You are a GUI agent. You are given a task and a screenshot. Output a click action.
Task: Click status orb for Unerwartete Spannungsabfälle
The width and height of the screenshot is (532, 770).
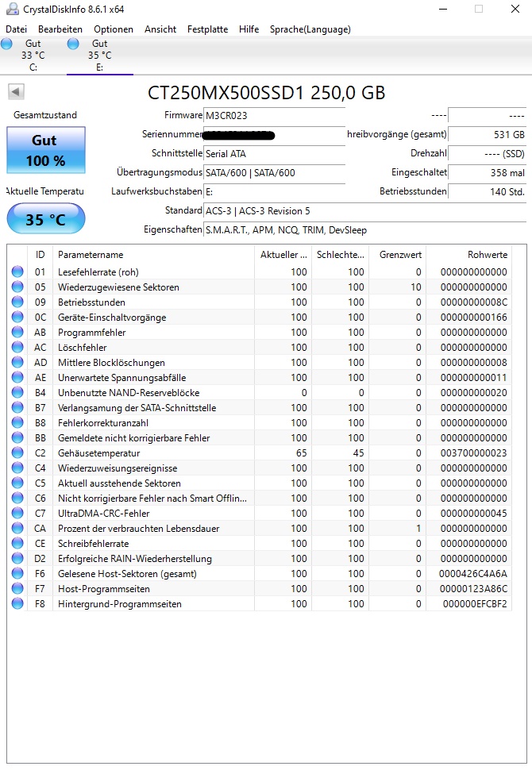17,377
